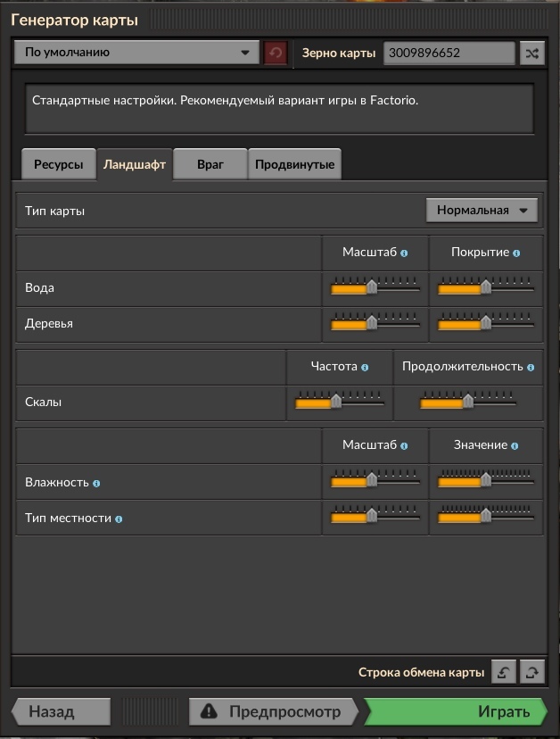
Task: Click info icon beside Тип местности label
Action: [x=119, y=519]
